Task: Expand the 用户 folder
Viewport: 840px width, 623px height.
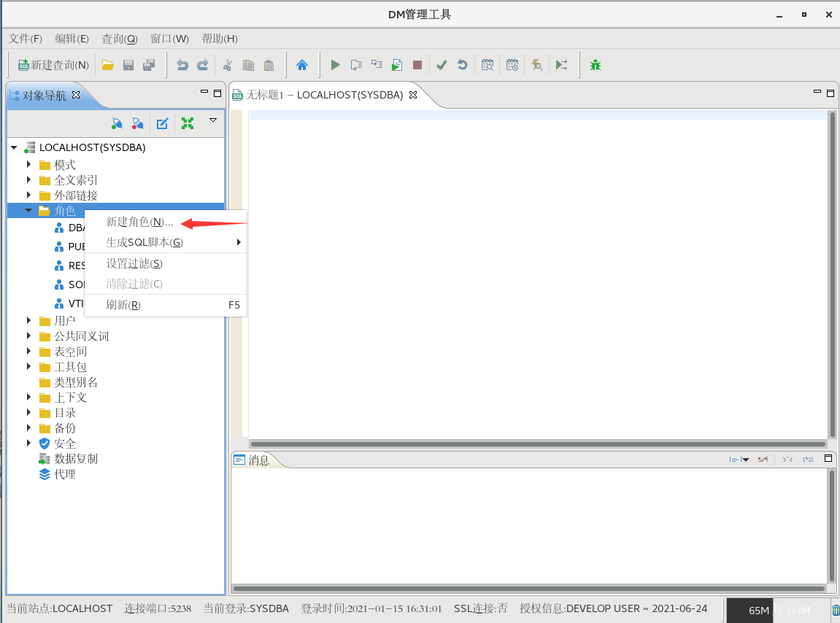Action: (x=29, y=320)
